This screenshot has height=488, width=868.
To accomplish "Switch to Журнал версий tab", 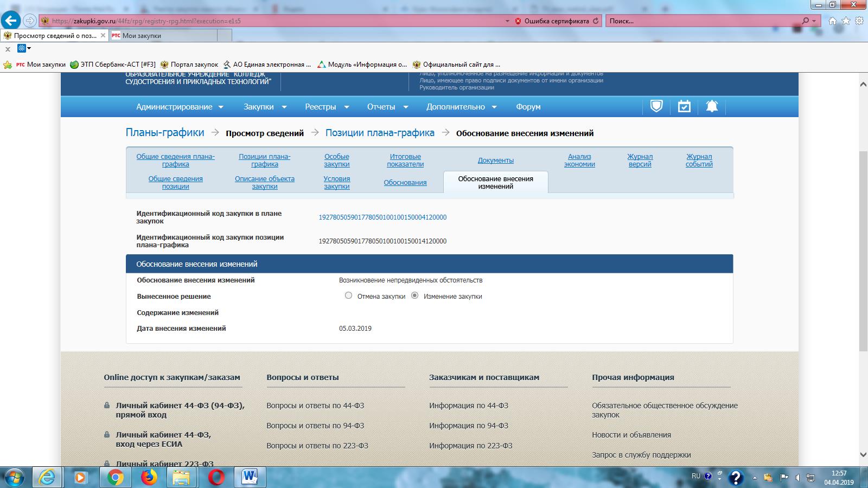I will (x=640, y=160).
